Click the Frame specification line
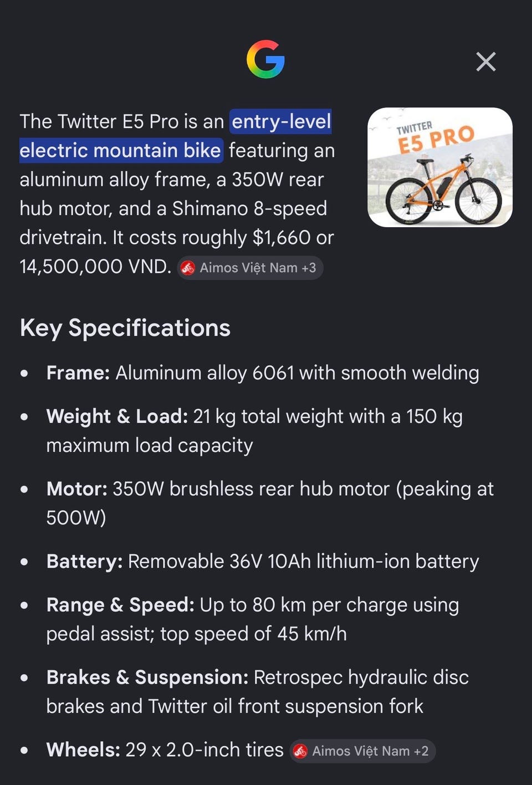Viewport: 532px width, 785px height. tap(263, 373)
